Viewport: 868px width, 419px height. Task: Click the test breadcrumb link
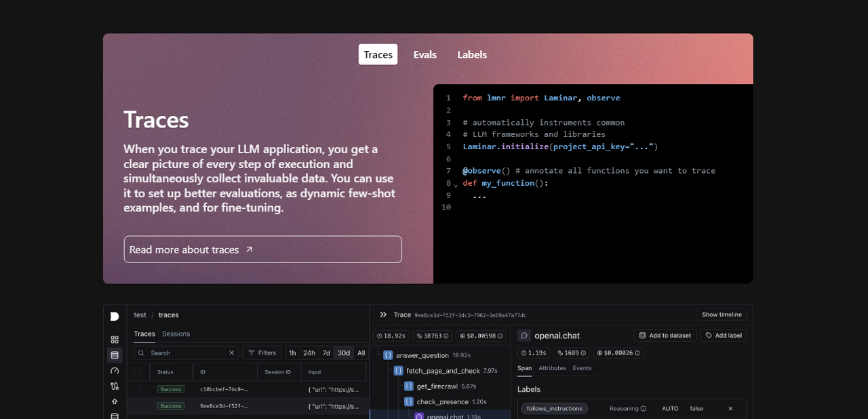140,315
